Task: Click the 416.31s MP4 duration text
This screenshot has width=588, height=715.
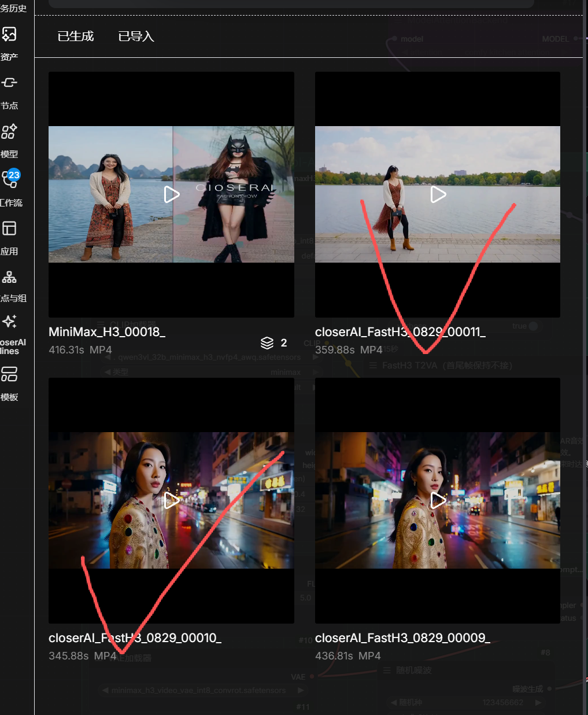Action: tap(80, 350)
